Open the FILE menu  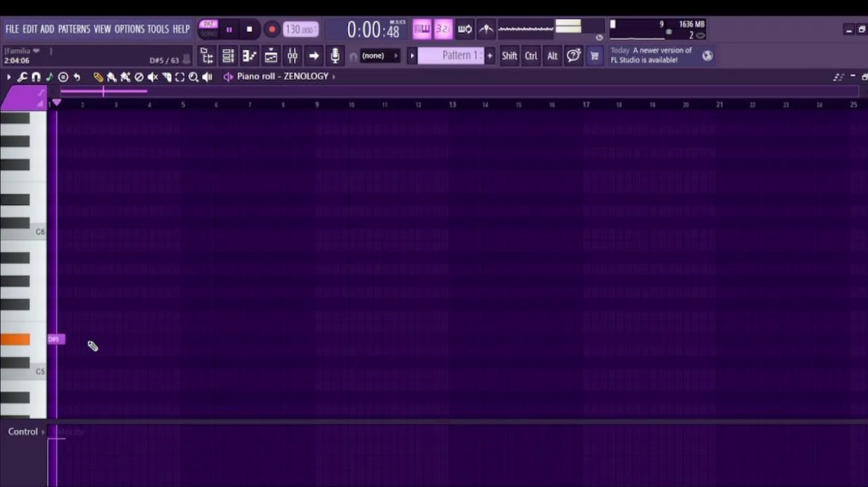pos(12,29)
